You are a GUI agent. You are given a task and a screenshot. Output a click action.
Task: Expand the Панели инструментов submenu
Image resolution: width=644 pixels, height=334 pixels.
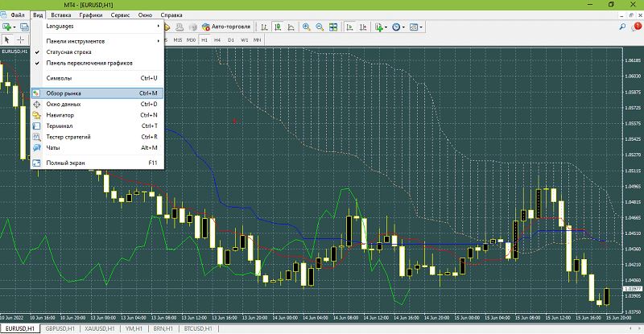pyautogui.click(x=97, y=41)
